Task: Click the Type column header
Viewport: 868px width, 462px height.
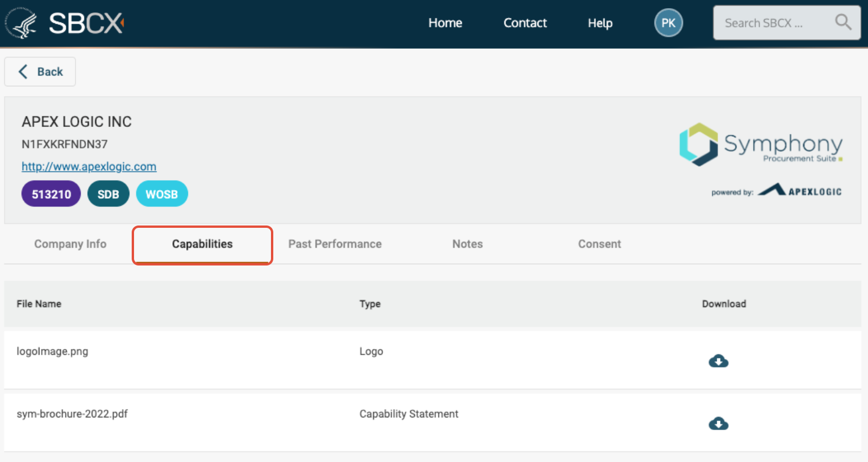Action: (370, 304)
